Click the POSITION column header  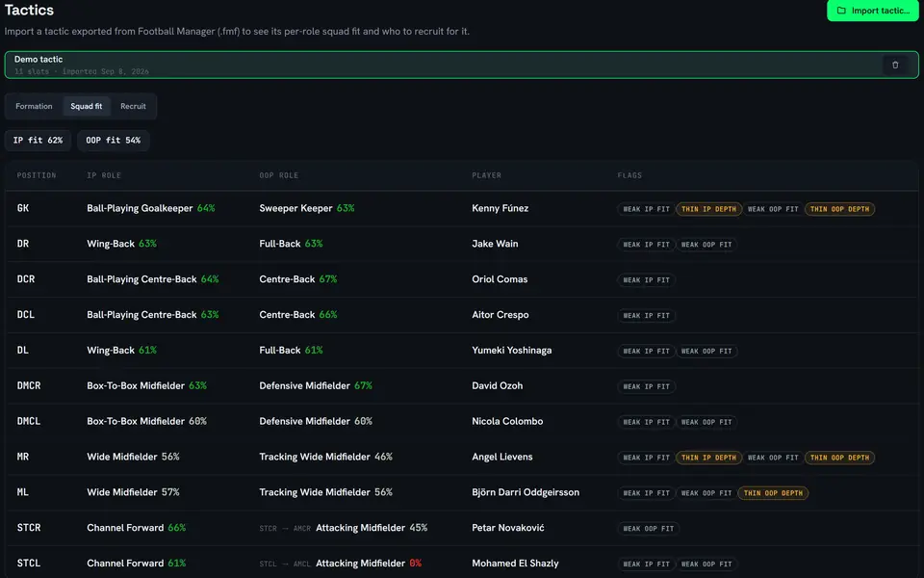pyautogui.click(x=37, y=175)
